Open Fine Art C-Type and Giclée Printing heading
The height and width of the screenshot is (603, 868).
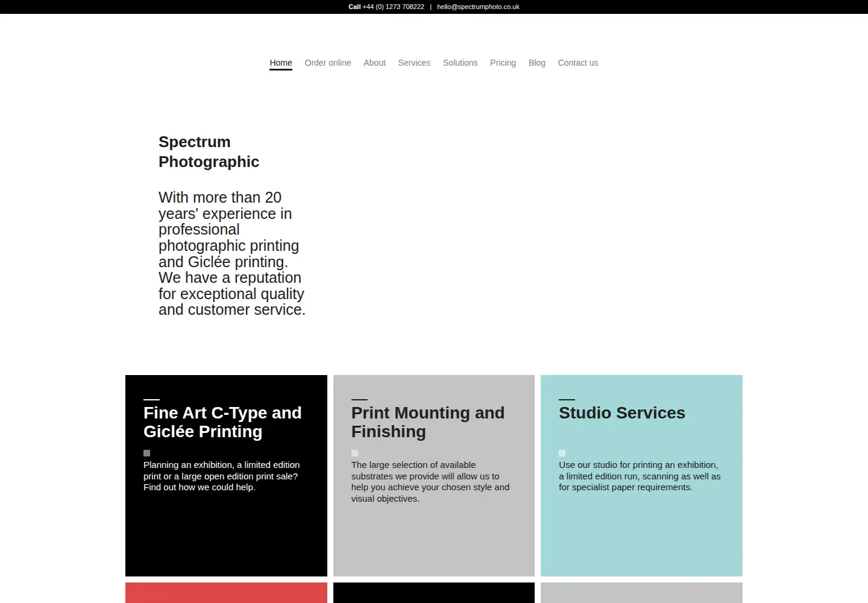[222, 422]
